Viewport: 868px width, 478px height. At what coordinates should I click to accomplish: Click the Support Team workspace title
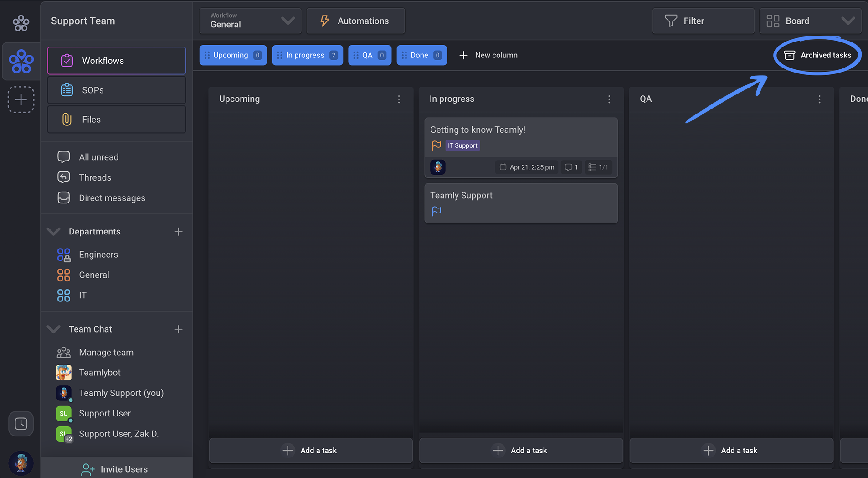(x=83, y=21)
